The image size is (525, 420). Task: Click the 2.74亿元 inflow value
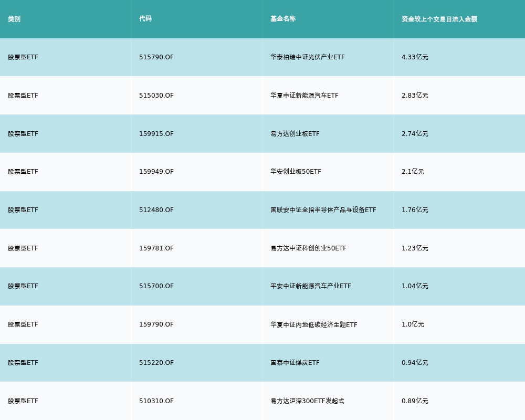[x=415, y=134]
